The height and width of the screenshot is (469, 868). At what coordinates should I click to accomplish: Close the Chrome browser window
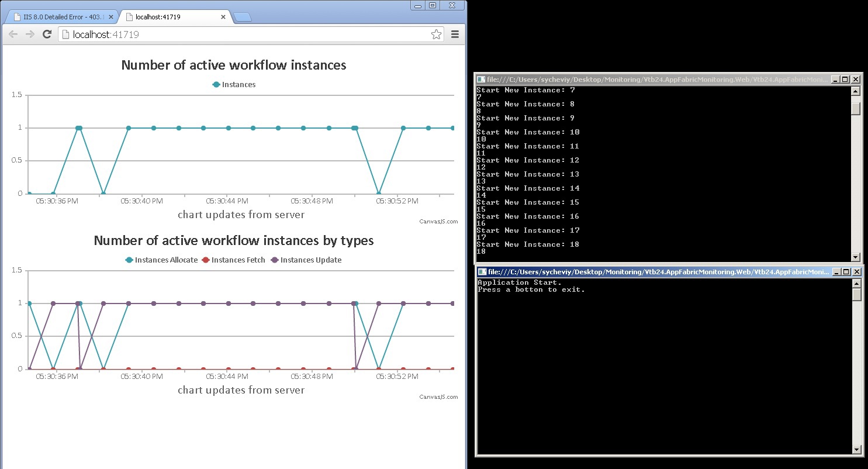pyautogui.click(x=452, y=5)
